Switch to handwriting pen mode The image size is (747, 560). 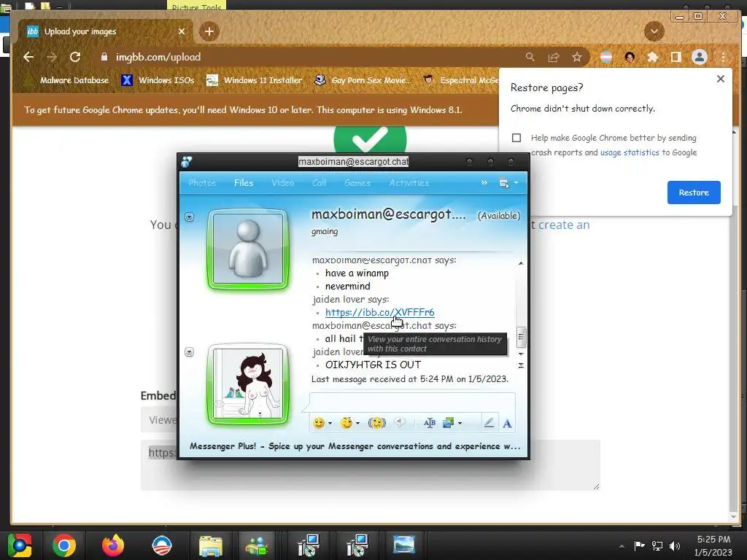click(x=489, y=423)
